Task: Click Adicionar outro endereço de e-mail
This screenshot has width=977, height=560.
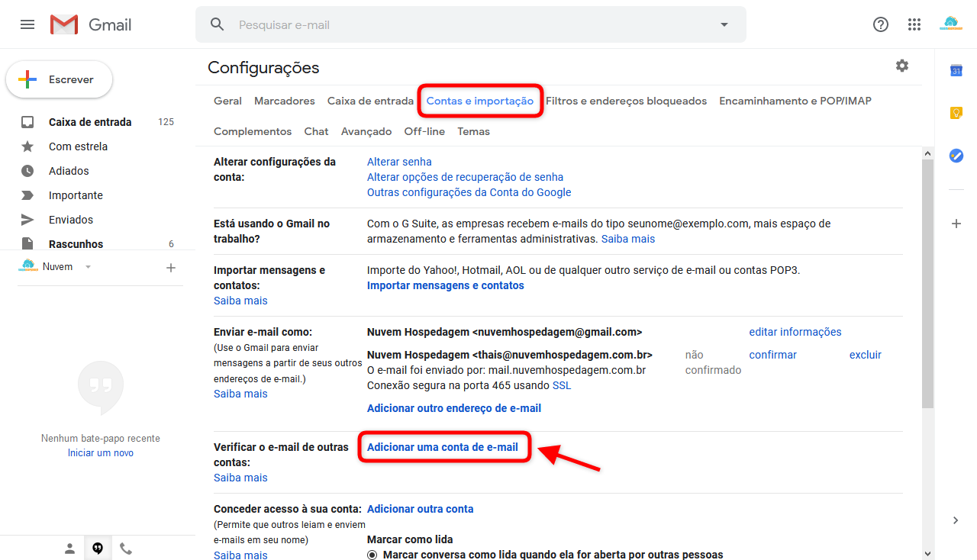Action: pyautogui.click(x=454, y=408)
